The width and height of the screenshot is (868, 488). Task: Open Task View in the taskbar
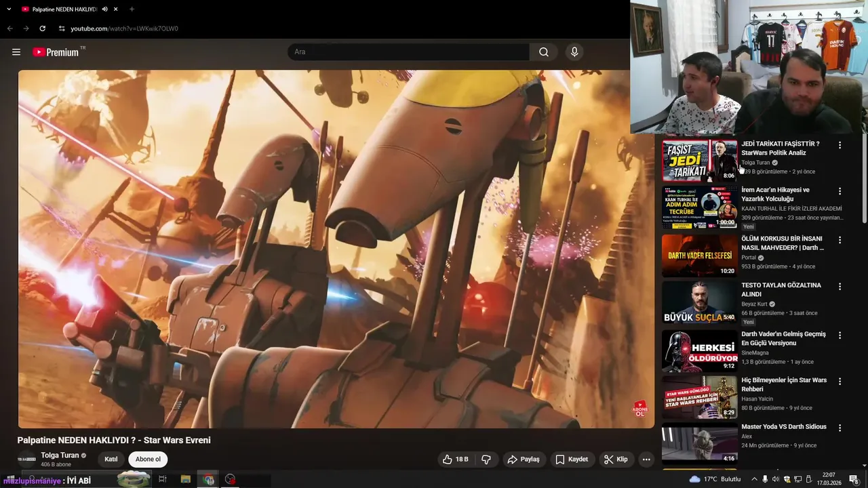coord(163,479)
